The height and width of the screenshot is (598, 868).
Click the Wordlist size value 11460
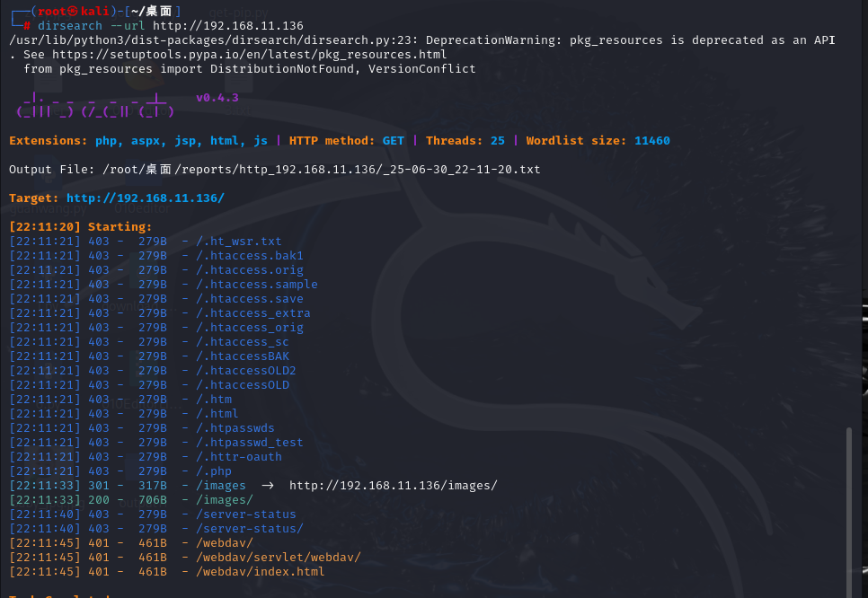pyautogui.click(x=651, y=141)
